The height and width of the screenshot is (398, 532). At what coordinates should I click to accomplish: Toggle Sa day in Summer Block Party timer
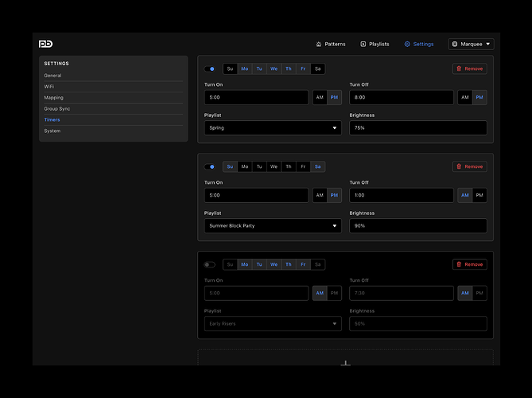[x=317, y=166]
